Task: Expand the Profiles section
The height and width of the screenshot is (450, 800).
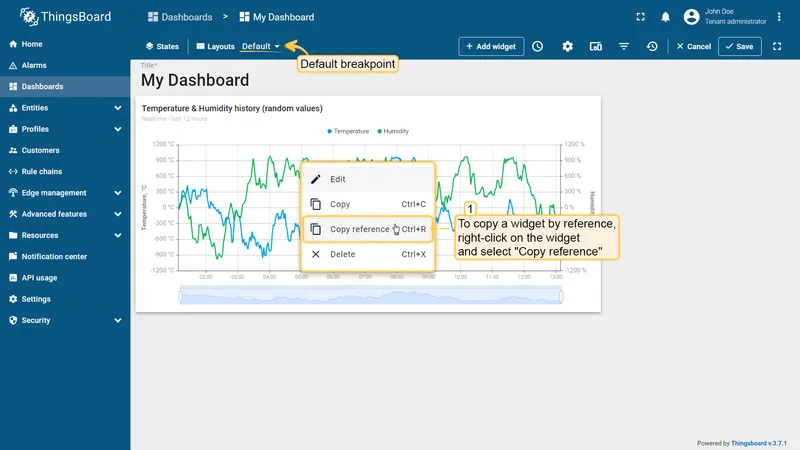Action: [65, 129]
